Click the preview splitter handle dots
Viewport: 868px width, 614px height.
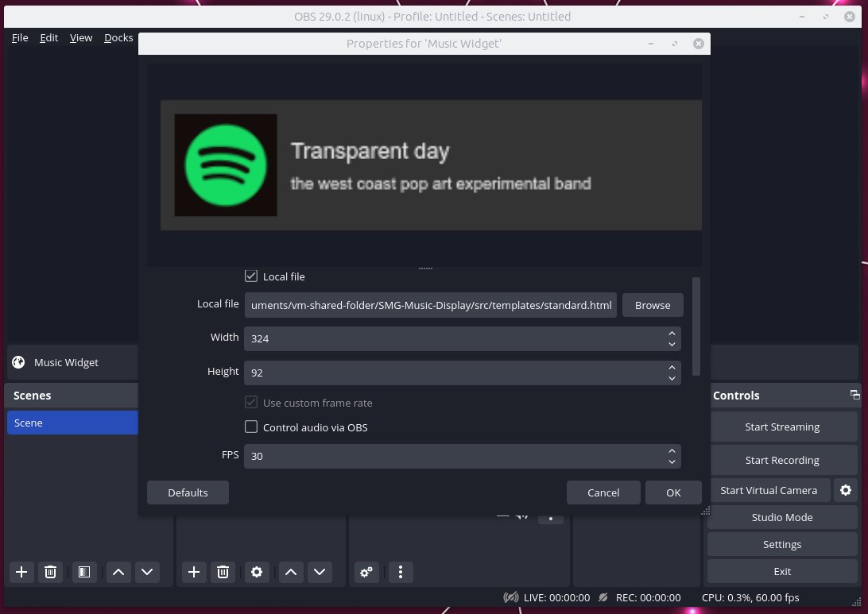(x=425, y=268)
